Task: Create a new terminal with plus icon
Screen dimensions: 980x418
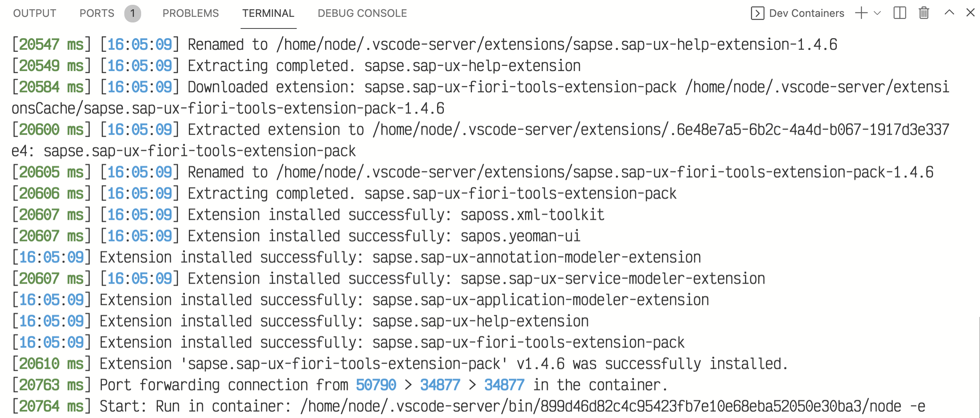Action: coord(861,13)
